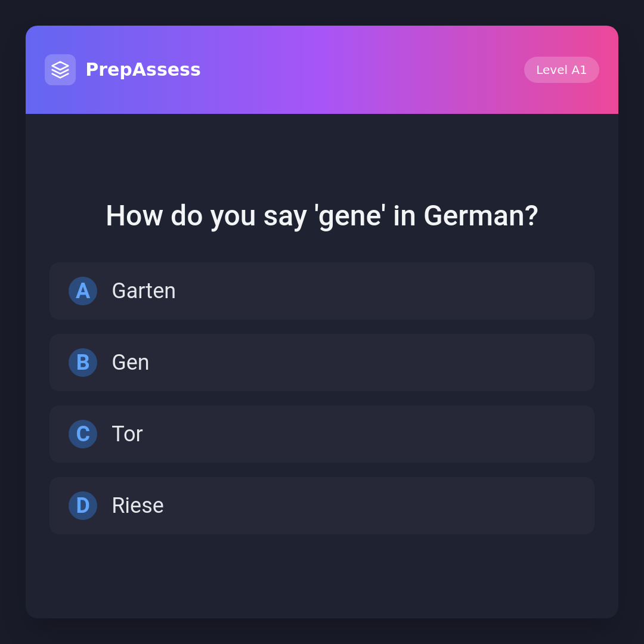Click the word 'Riese' in option D
The height and width of the screenshot is (644, 644).
pos(138,506)
